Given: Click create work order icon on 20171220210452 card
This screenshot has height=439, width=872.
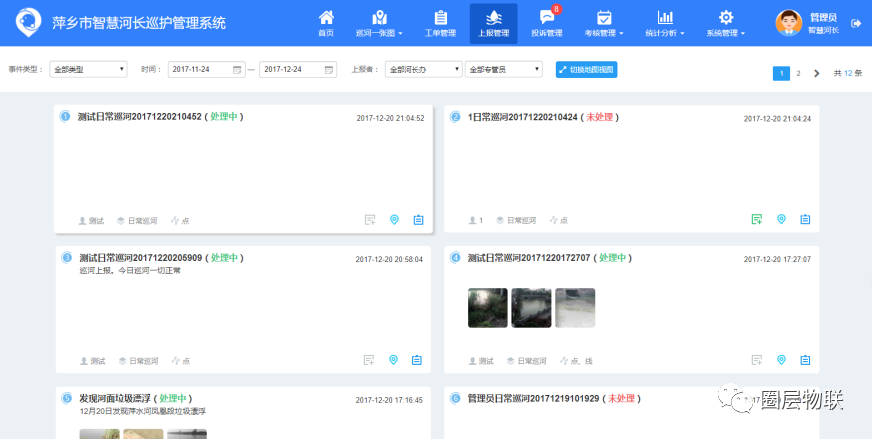Looking at the screenshot, I should click(370, 220).
